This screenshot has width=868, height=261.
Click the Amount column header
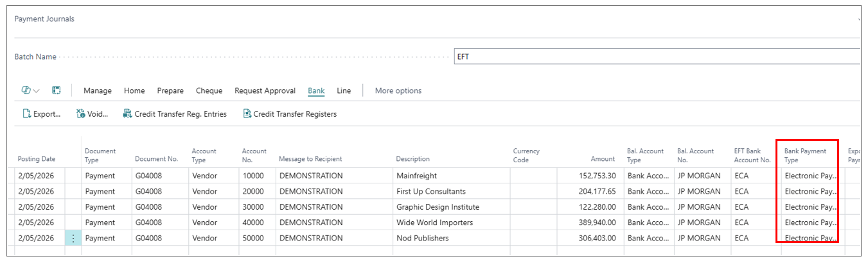point(603,159)
